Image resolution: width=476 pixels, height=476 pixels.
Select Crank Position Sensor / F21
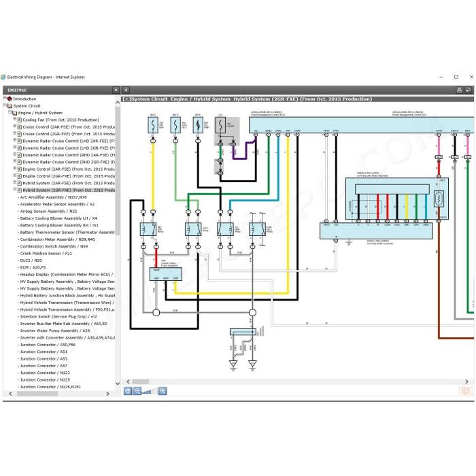(46, 254)
